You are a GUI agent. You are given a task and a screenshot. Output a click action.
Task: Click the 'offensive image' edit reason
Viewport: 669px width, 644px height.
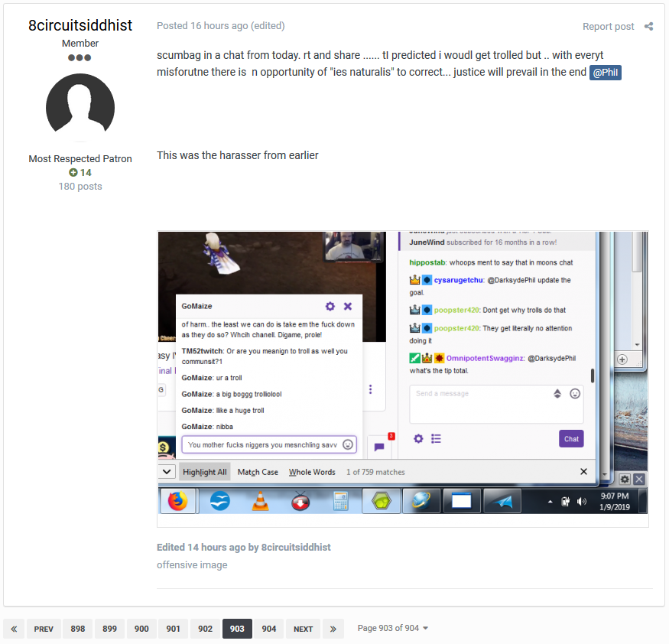click(192, 564)
